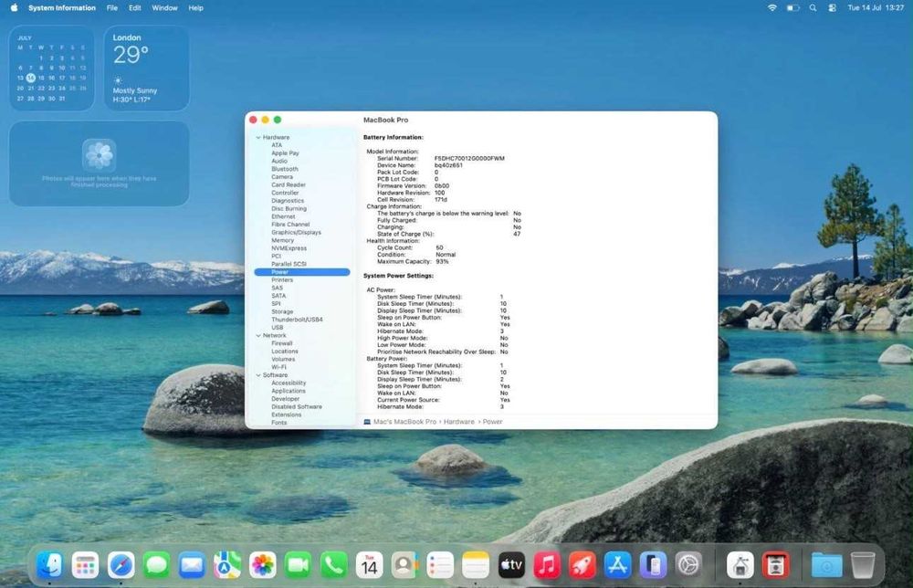The image size is (913, 588).
Task: Open the Trash in the Dock
Action: click(863, 564)
